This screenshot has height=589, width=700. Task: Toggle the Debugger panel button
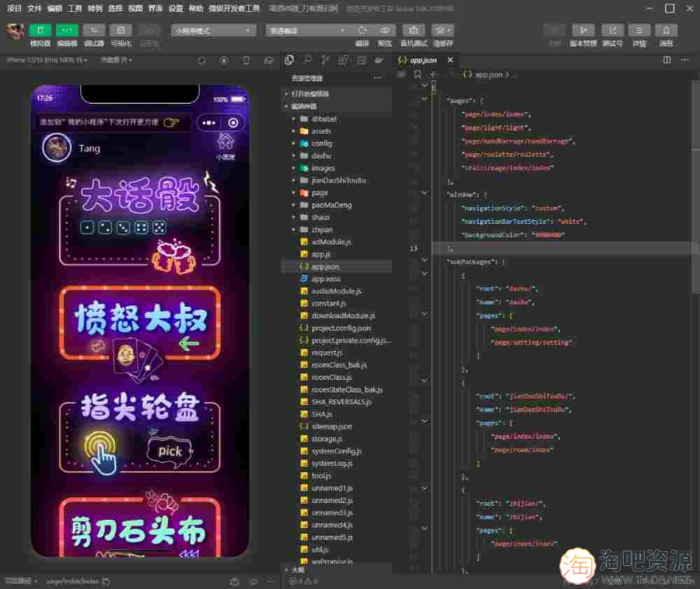point(94,31)
